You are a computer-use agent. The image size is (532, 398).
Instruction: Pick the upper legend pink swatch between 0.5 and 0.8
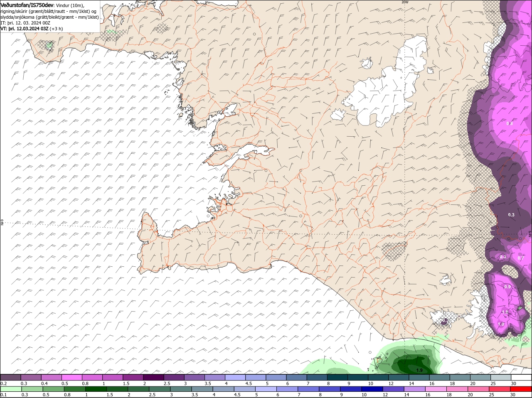coord(71,377)
